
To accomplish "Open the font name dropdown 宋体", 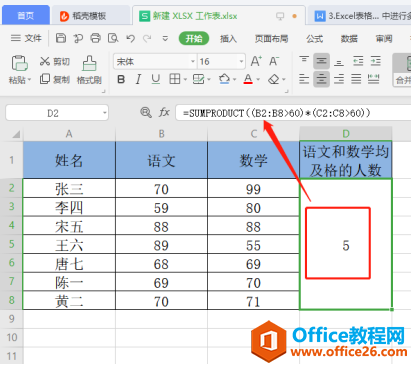I will tap(193, 61).
